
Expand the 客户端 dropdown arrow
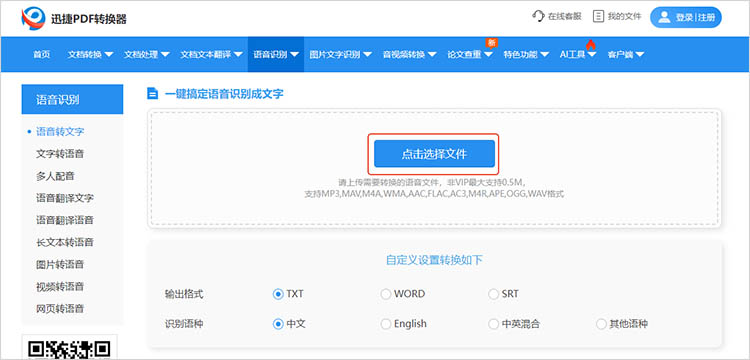(x=640, y=55)
